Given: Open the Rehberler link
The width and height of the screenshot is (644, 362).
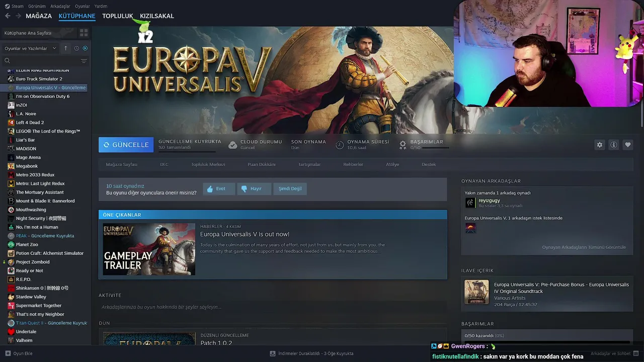Looking at the screenshot, I should pyautogui.click(x=353, y=164).
